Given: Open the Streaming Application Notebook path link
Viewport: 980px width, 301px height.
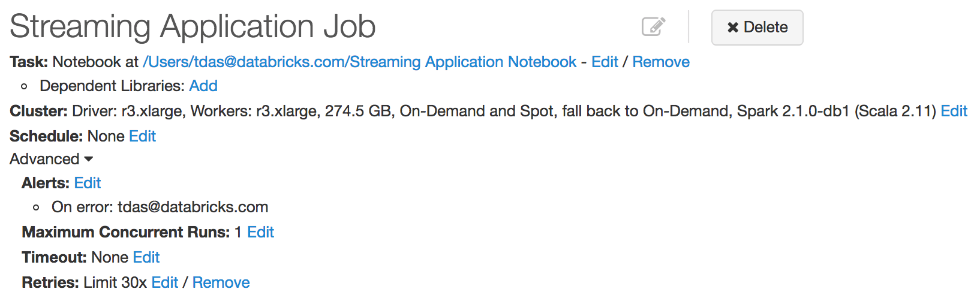Looking at the screenshot, I should click(359, 62).
